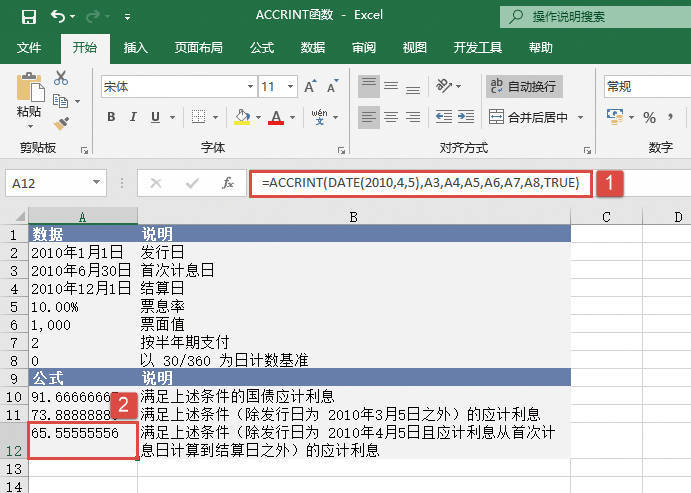Switch to the 数据 tab
Viewport: 691px width, 493px height.
click(x=313, y=48)
